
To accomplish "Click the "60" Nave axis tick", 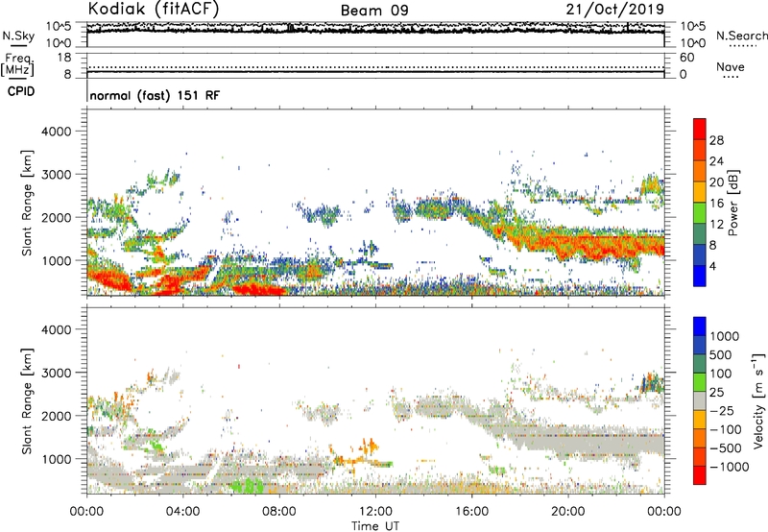I will point(686,58).
